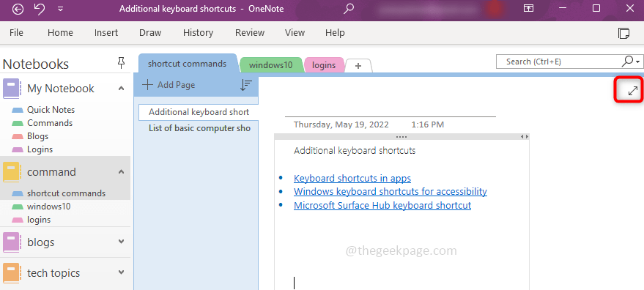Select the List of basic computer sho page

point(199,128)
